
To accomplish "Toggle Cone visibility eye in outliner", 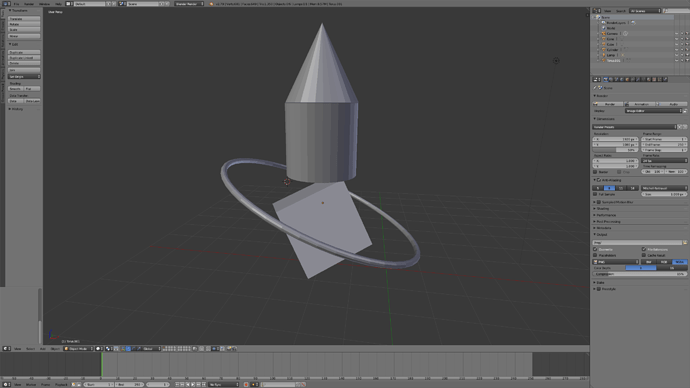I will click(677, 39).
